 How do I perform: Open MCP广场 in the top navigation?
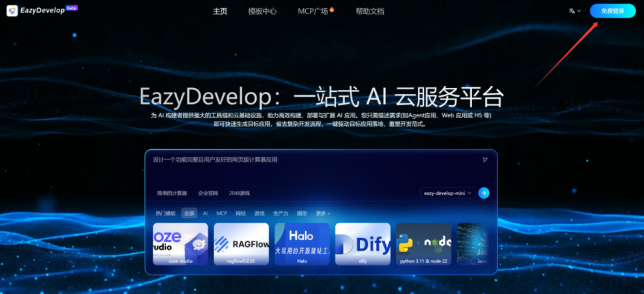click(x=315, y=11)
